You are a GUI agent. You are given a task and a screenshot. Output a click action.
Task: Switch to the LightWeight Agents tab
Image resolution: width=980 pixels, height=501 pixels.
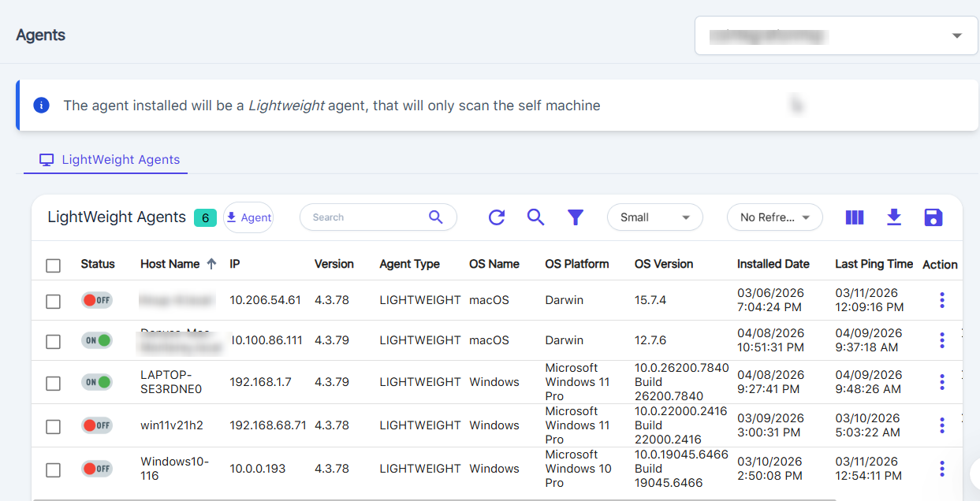coord(110,160)
